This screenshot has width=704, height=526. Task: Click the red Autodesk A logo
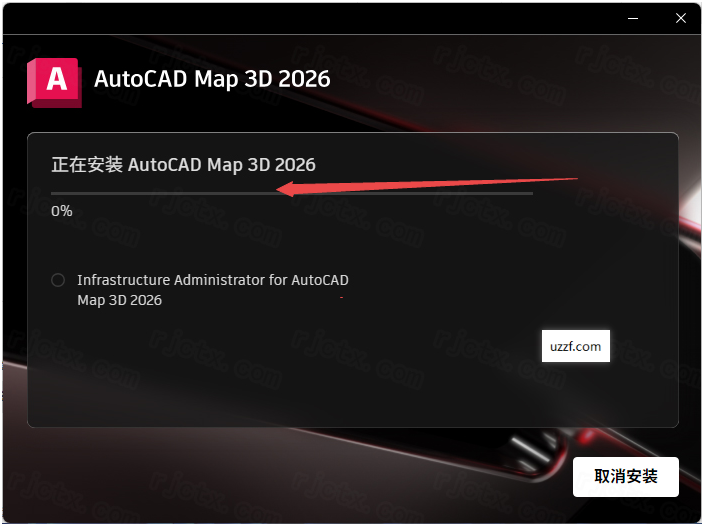54,81
